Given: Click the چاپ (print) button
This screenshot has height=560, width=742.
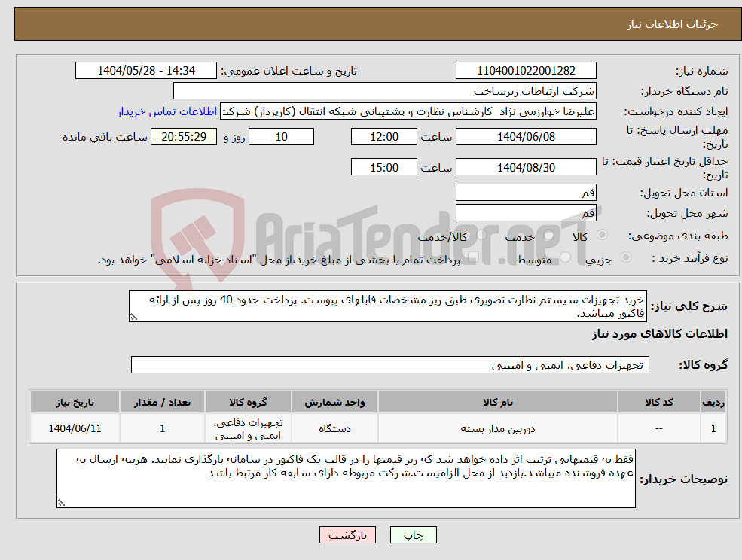Looking at the screenshot, I should [413, 535].
